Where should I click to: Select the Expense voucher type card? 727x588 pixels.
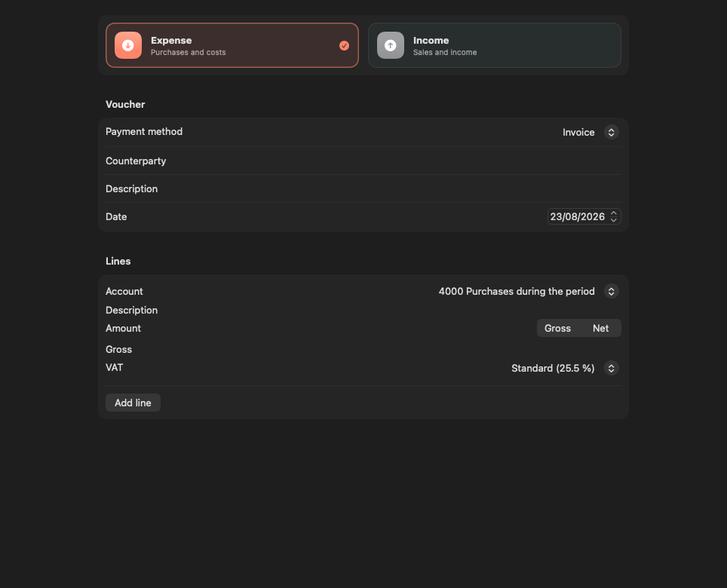tap(232, 45)
